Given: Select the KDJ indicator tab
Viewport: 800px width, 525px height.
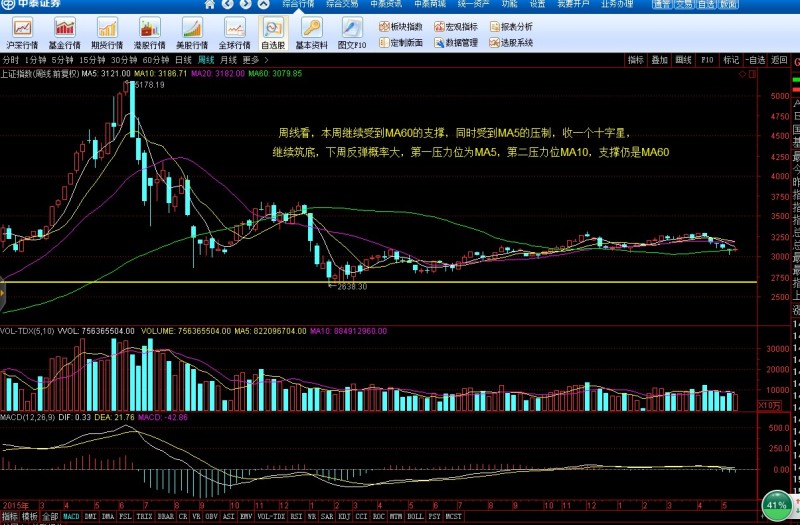Looking at the screenshot, I should (x=344, y=516).
